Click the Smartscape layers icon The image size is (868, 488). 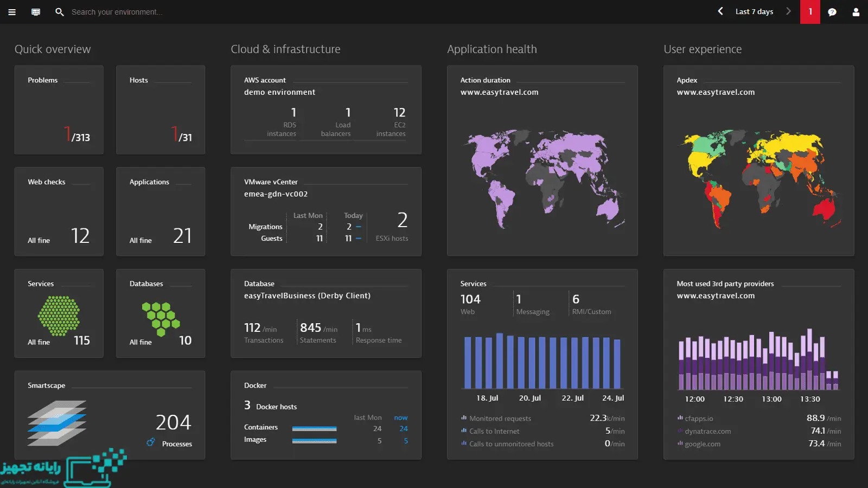[x=57, y=423]
